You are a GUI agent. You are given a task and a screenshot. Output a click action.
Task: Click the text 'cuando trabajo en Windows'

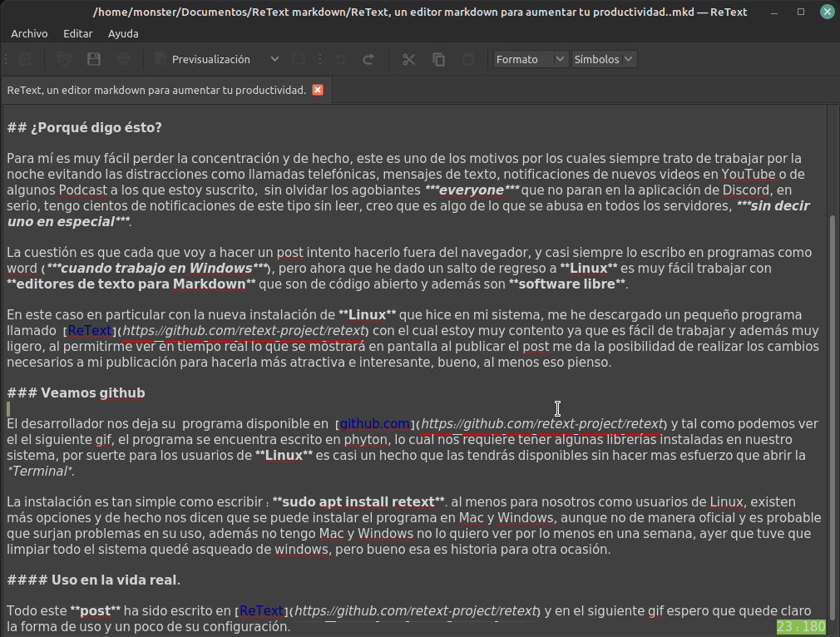coord(157,269)
